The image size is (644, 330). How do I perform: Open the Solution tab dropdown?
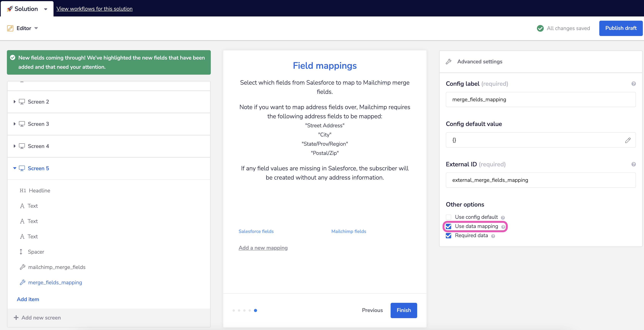pos(45,9)
